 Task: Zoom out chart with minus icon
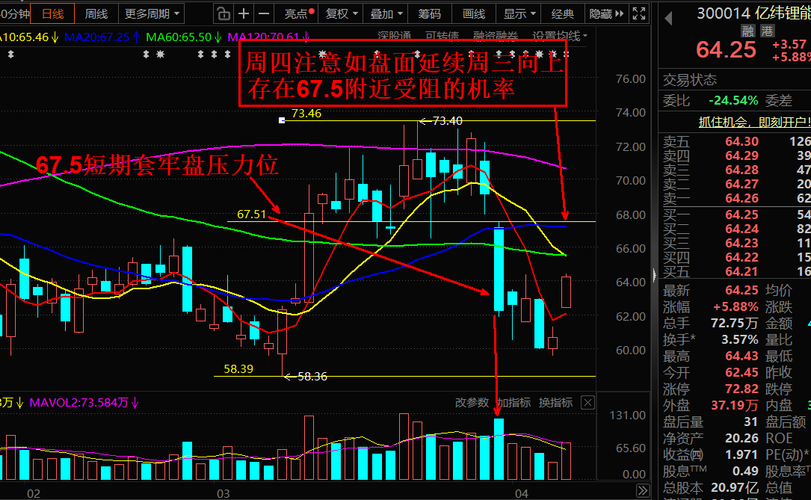pyautogui.click(x=264, y=14)
